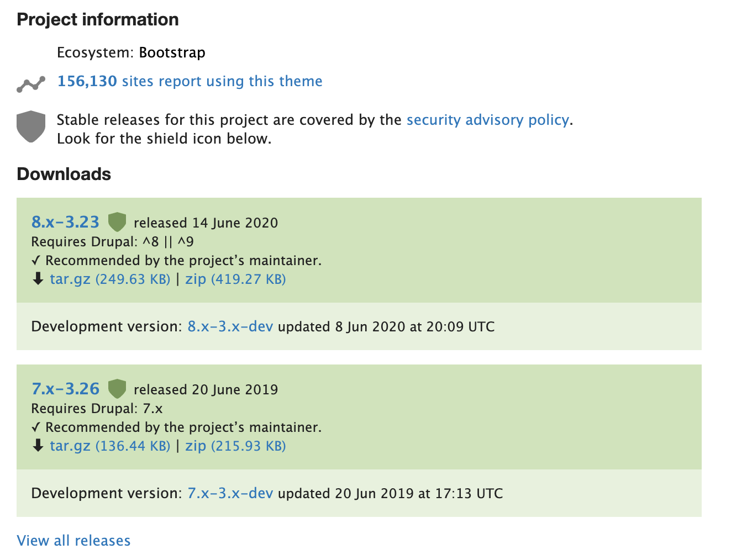Open the 156,130 sites report link
The image size is (747, 560).
tap(190, 81)
